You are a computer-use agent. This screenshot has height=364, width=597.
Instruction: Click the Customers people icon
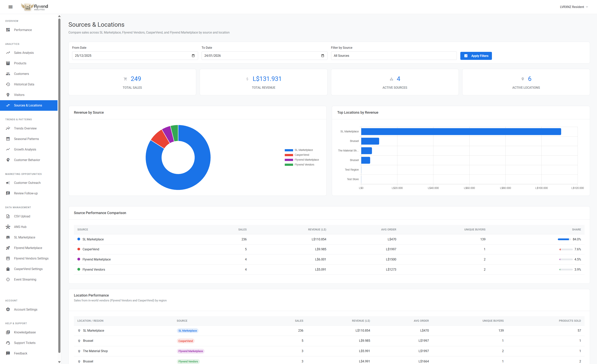coord(8,74)
